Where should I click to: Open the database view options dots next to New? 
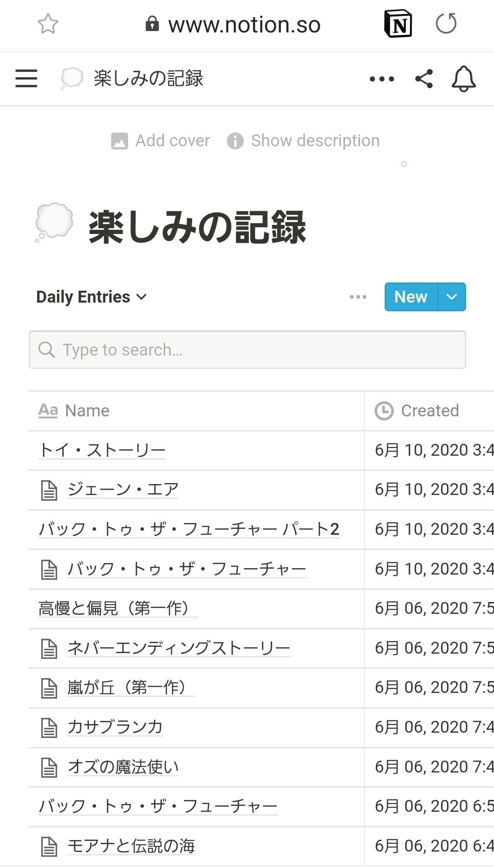tap(358, 297)
